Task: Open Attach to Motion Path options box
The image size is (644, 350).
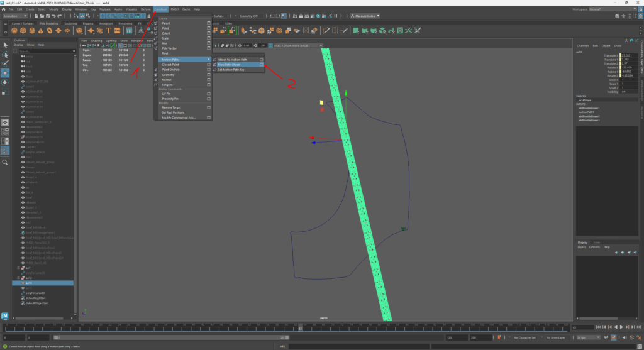Action: click(261, 60)
